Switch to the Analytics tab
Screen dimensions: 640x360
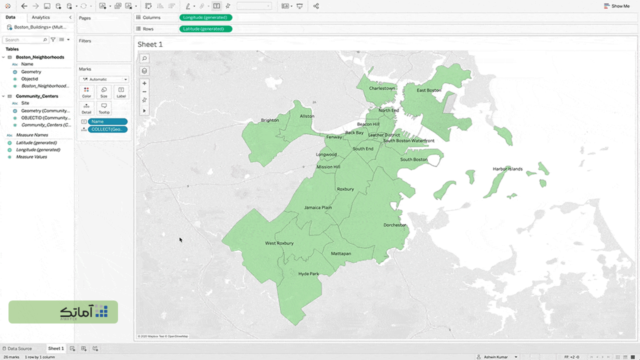click(41, 18)
